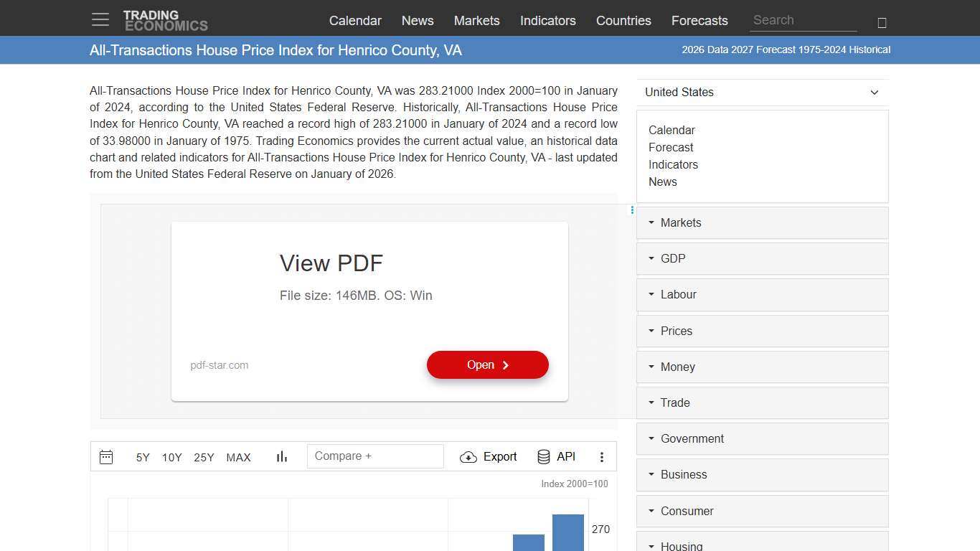Click the Export cloud download icon
The image size is (980, 551).
click(x=468, y=457)
